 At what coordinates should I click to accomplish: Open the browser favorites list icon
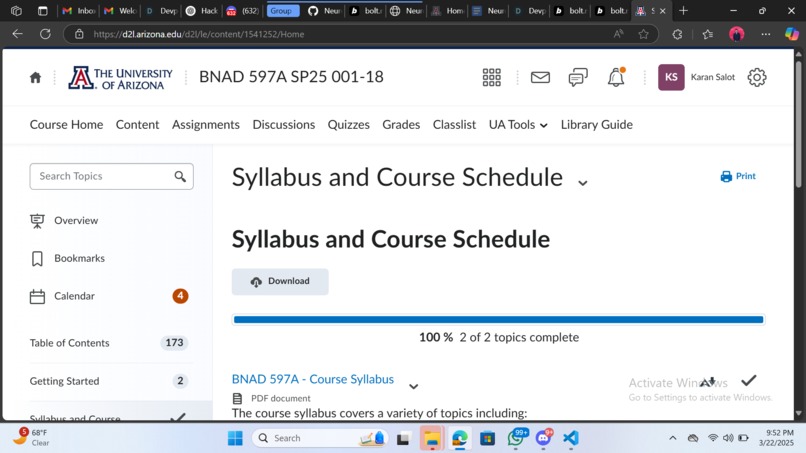708,34
